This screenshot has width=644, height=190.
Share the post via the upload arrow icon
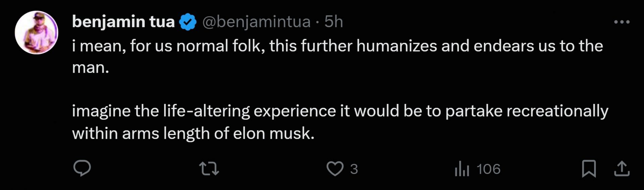622,168
